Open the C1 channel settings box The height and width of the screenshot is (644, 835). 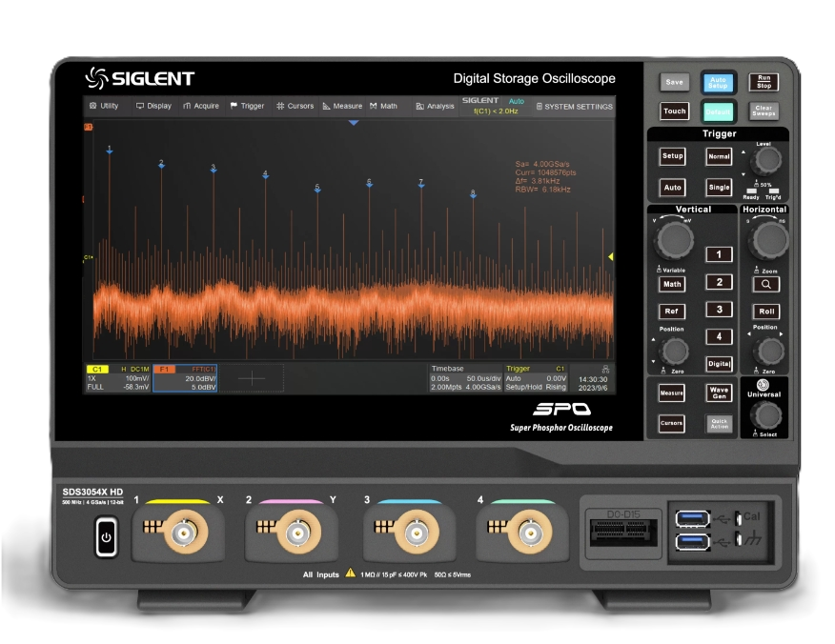[x=118, y=378]
